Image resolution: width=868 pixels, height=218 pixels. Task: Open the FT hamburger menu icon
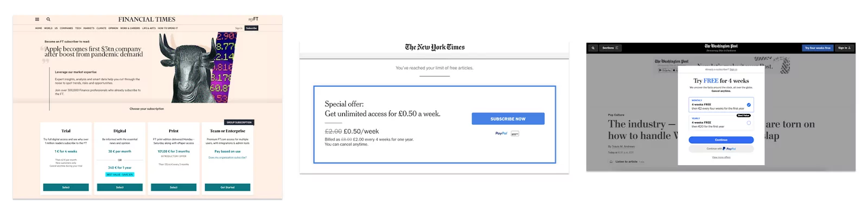37,19
